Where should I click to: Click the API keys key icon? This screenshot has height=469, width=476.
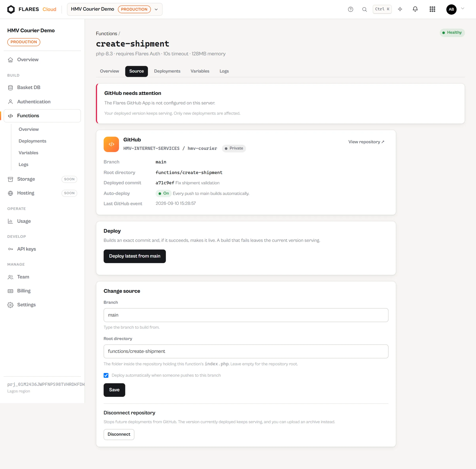(10, 249)
